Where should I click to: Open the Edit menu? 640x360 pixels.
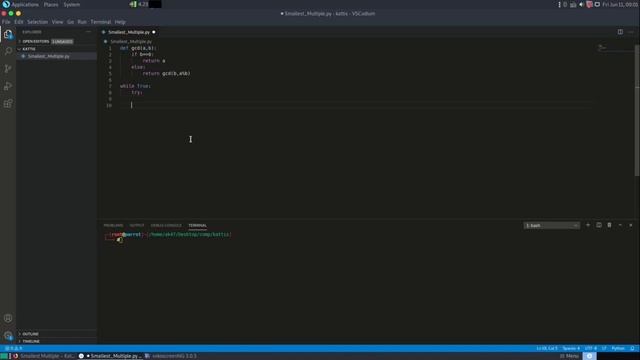19,22
